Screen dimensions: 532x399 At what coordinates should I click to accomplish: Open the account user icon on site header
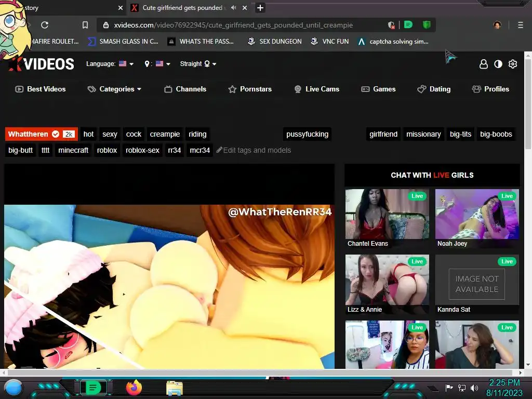coord(484,64)
